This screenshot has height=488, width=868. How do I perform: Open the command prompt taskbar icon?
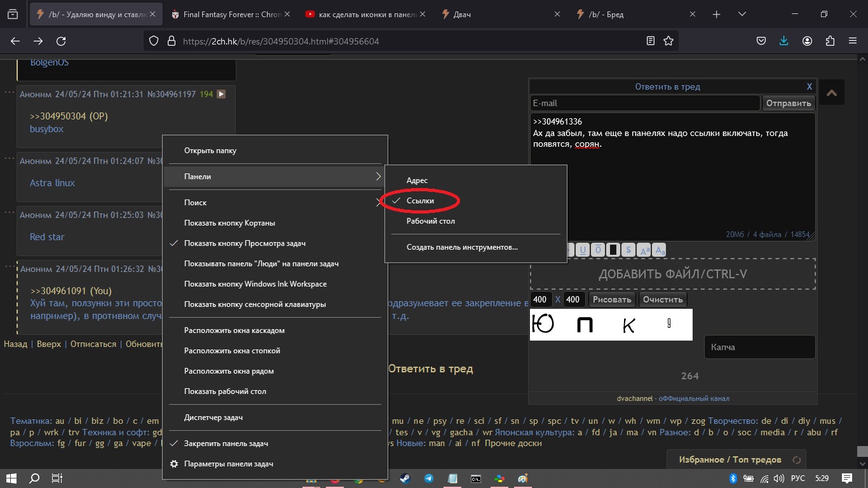pos(475,478)
